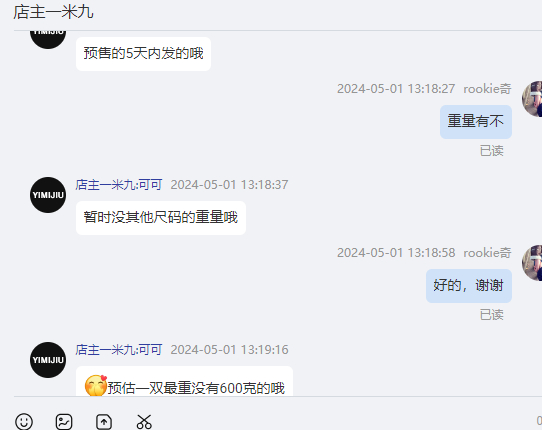
Task: Open the YIMIJIU avatar at the 13:18:37 message
Action: point(48,195)
